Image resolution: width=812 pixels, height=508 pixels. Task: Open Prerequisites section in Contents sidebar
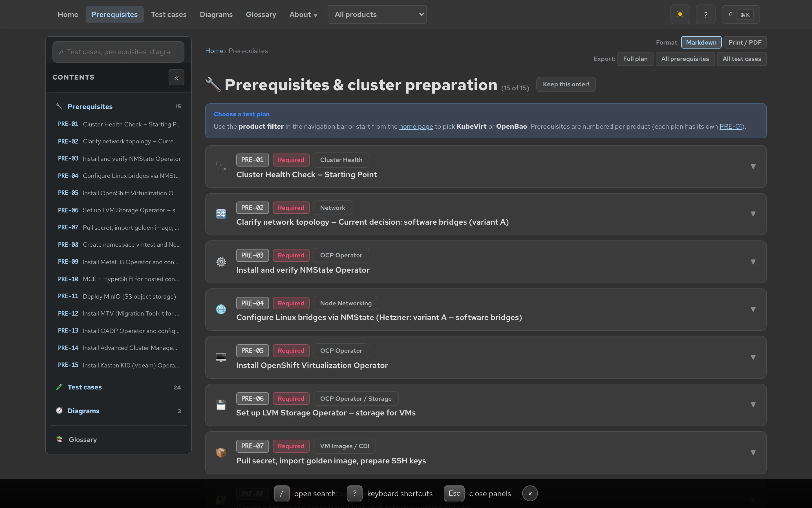pyautogui.click(x=118, y=106)
